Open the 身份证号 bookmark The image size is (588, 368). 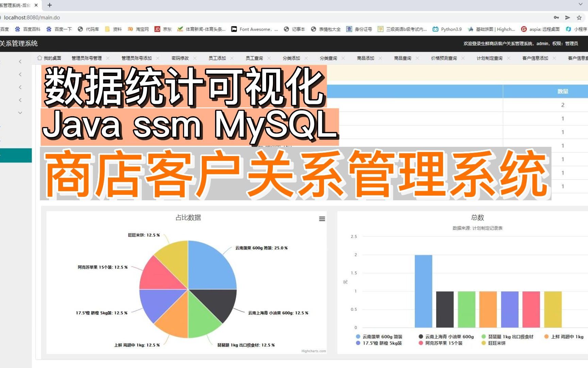359,29
